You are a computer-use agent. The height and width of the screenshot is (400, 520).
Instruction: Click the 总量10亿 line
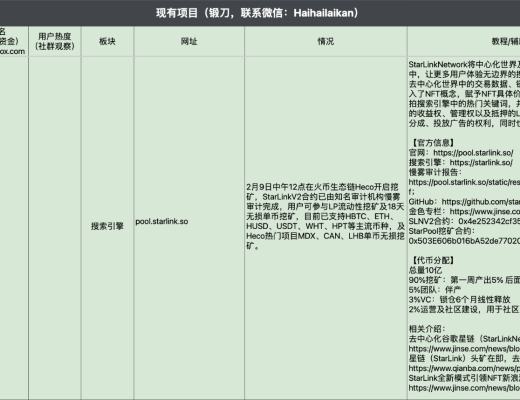(x=425, y=270)
